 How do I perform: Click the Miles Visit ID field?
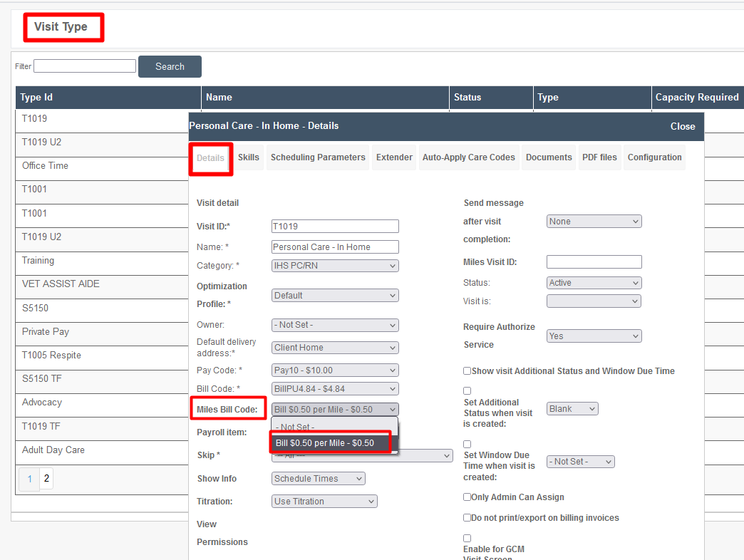(594, 261)
